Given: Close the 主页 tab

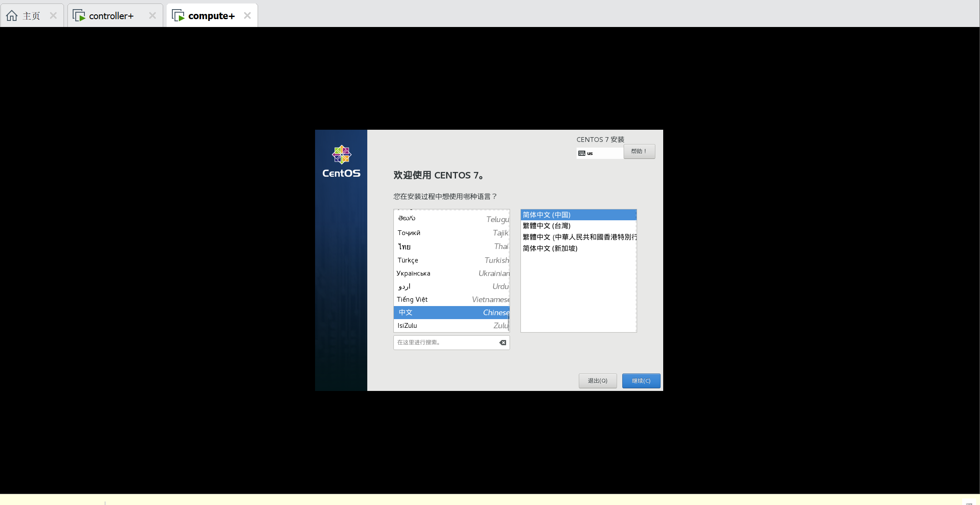Looking at the screenshot, I should (53, 16).
